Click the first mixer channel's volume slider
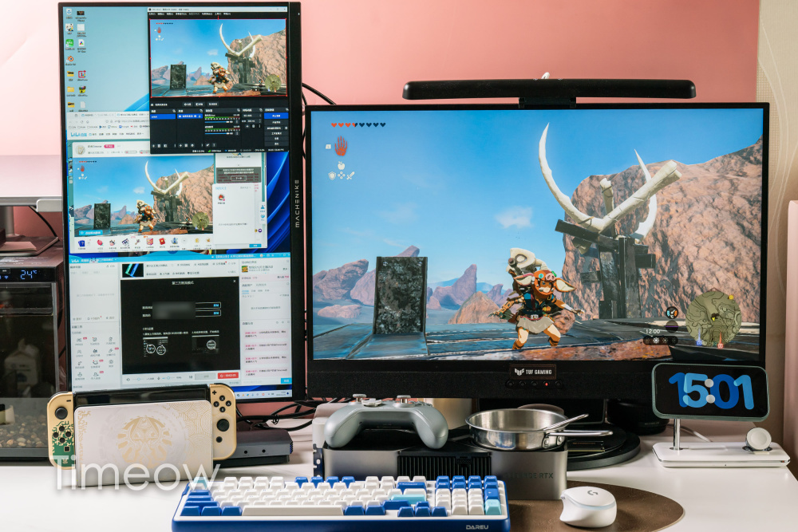 [217, 122]
